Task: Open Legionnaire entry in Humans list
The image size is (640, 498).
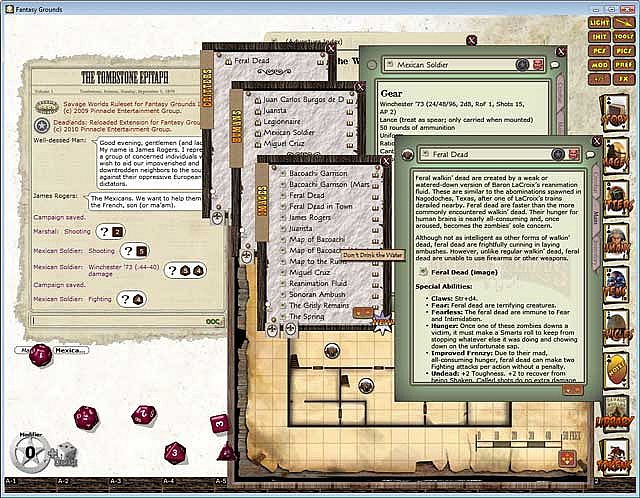Action: [x=282, y=122]
